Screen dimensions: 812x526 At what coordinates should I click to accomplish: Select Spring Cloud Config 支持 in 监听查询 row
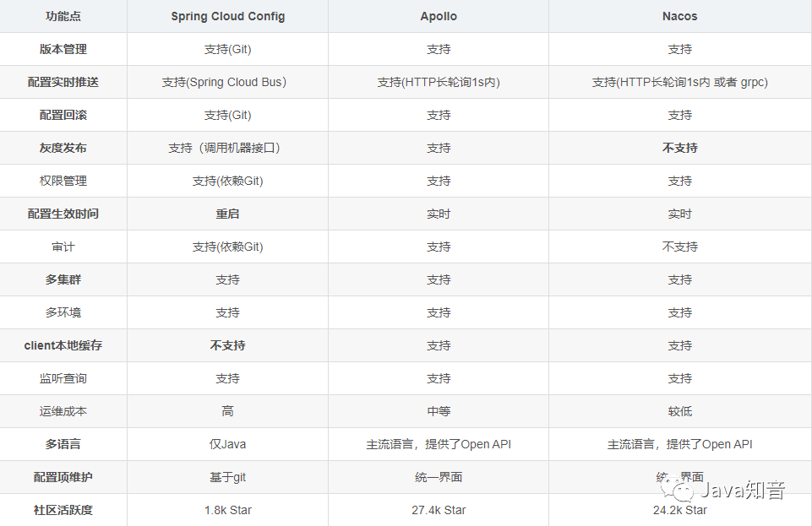coord(228,378)
